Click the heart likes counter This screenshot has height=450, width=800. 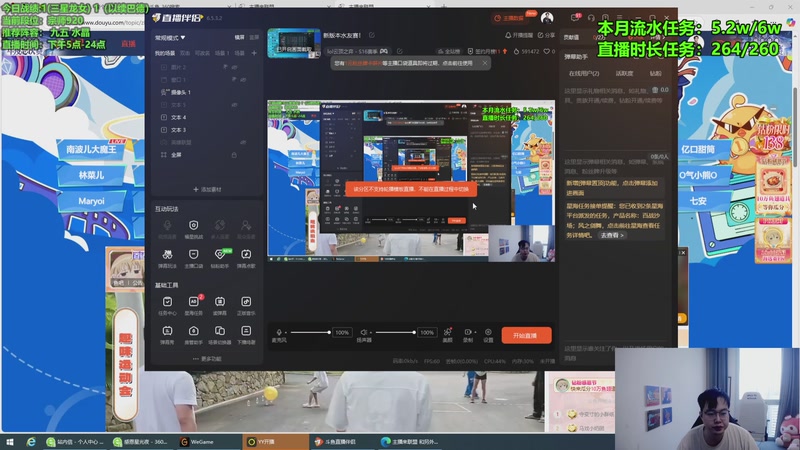549,52
